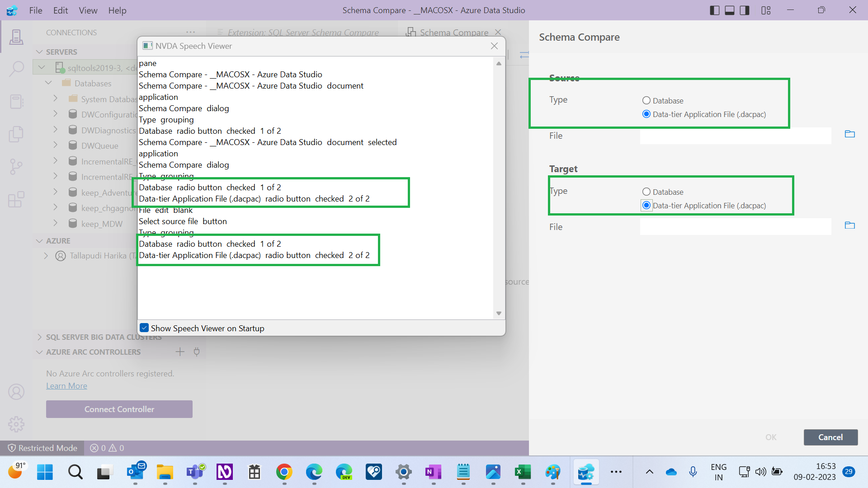868x488 pixels.
Task: Open the Extensions view in the activity bar
Action: tap(16, 199)
